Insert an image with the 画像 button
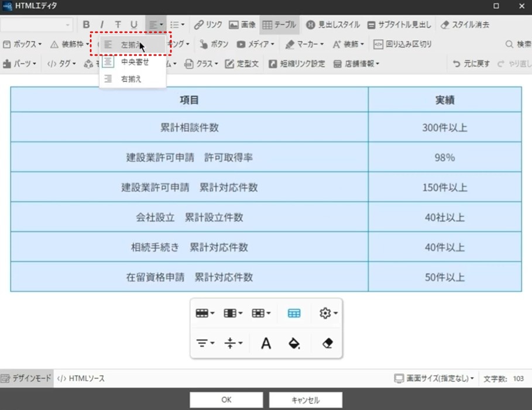 (242, 25)
